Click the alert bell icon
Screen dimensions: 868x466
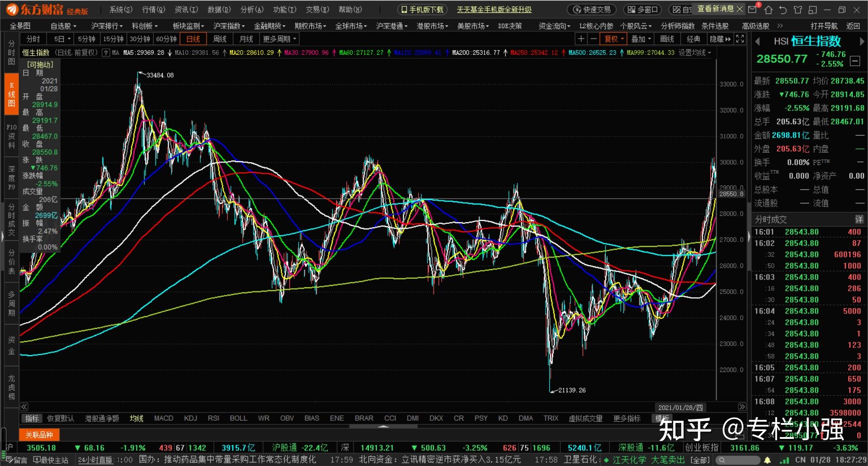point(767,460)
